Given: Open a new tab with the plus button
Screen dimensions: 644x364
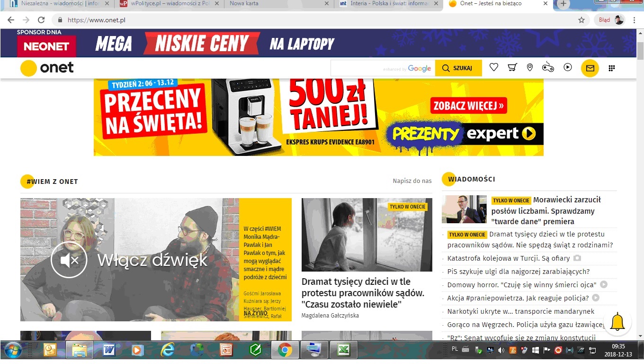Looking at the screenshot, I should [x=563, y=4].
